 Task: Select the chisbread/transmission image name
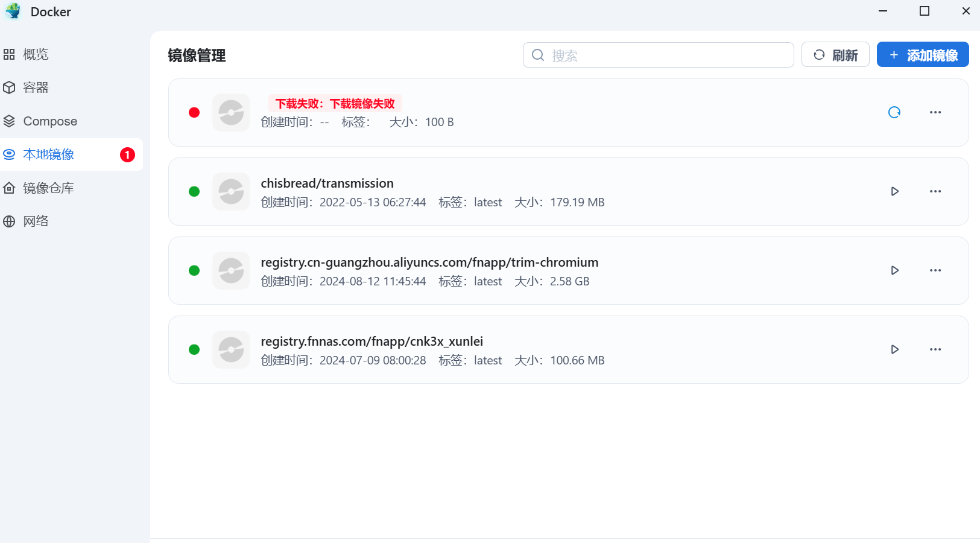pyautogui.click(x=327, y=183)
